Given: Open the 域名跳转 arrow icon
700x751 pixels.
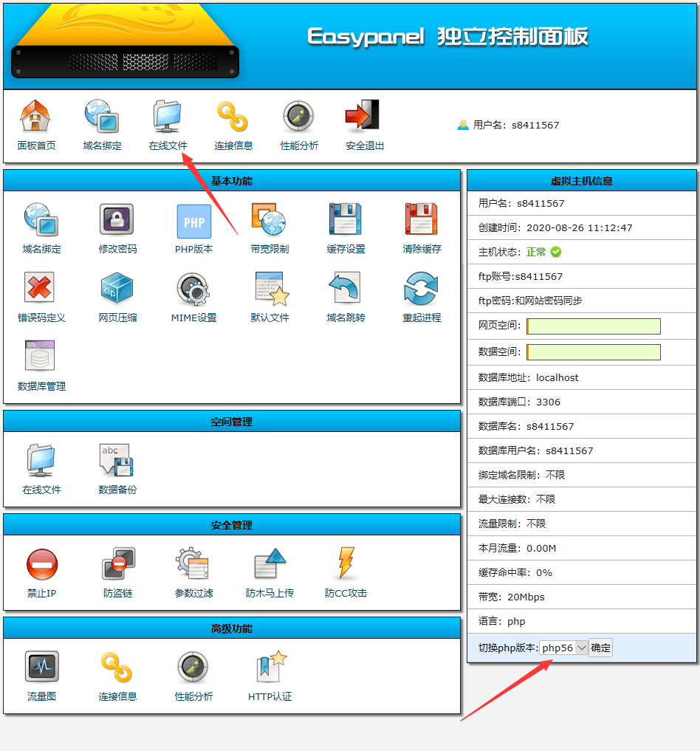Looking at the screenshot, I should point(345,287).
